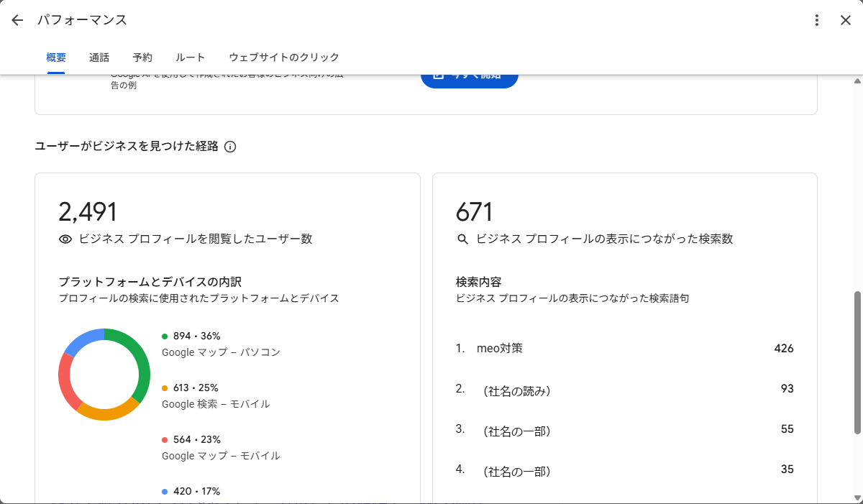This screenshot has width=863, height=504.
Task: Click green dot for Google マップ – パソコン
Action: (x=165, y=336)
